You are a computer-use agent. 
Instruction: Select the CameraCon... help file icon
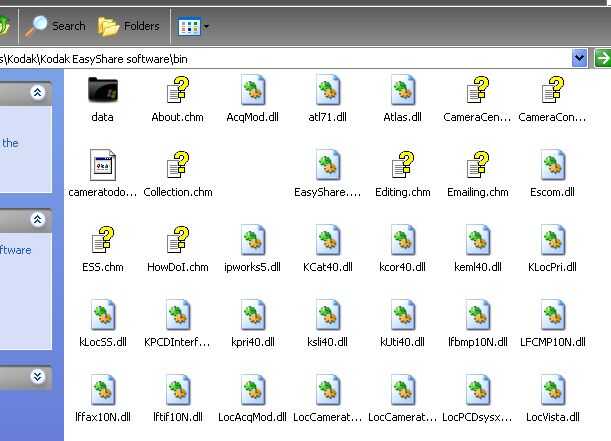553,90
